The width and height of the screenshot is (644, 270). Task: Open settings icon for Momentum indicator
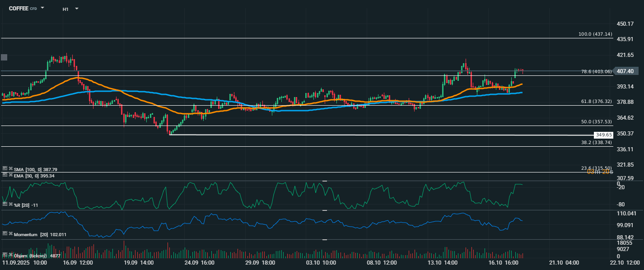click(5, 234)
